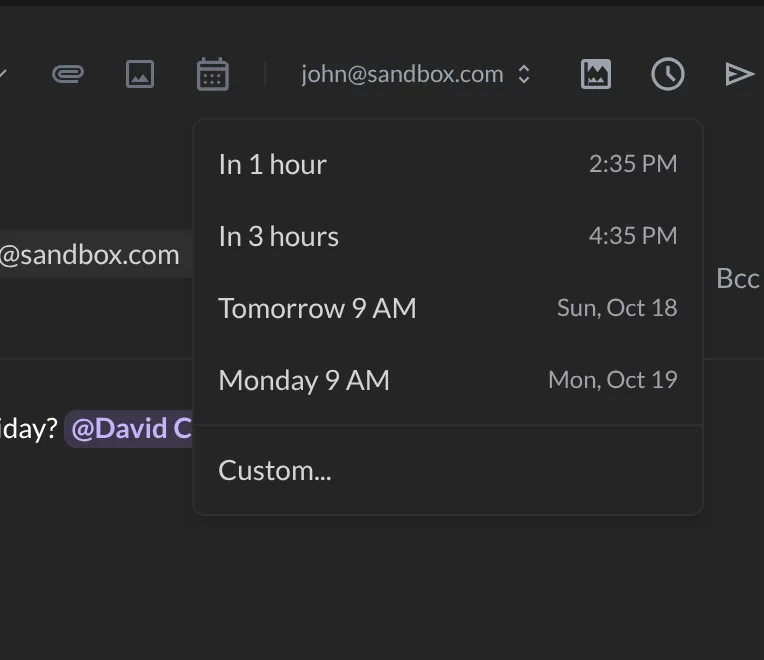Image resolution: width=764 pixels, height=660 pixels.
Task: Click the cover image icon beside the clock
Action: (x=596, y=74)
